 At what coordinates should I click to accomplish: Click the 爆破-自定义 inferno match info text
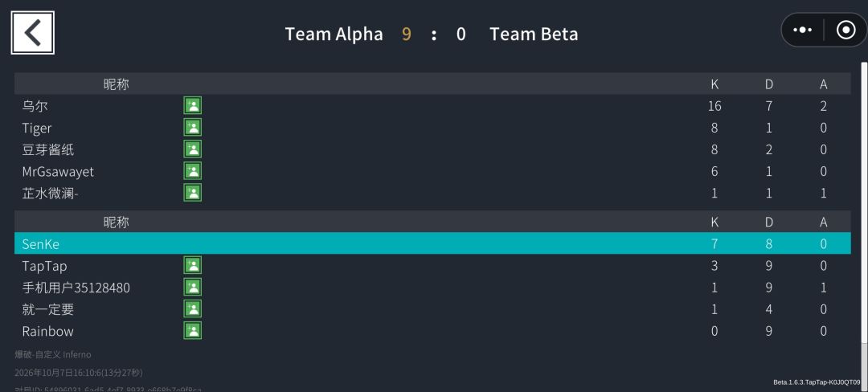(52, 354)
